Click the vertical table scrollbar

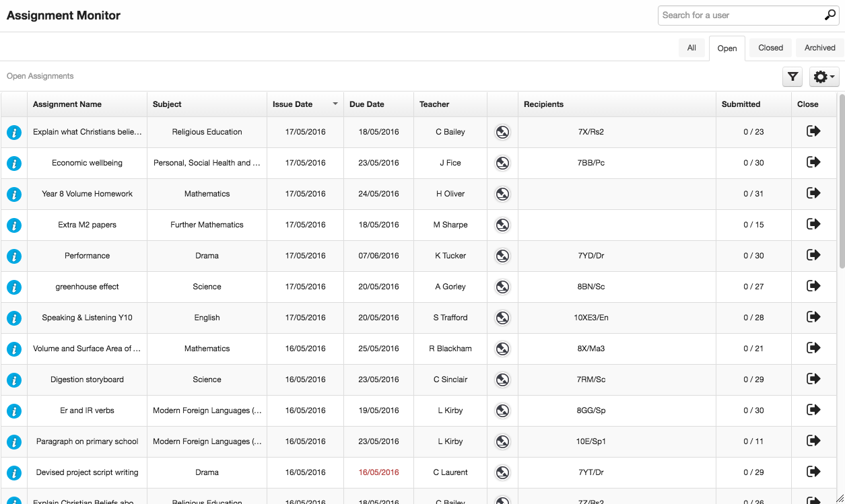(x=841, y=182)
